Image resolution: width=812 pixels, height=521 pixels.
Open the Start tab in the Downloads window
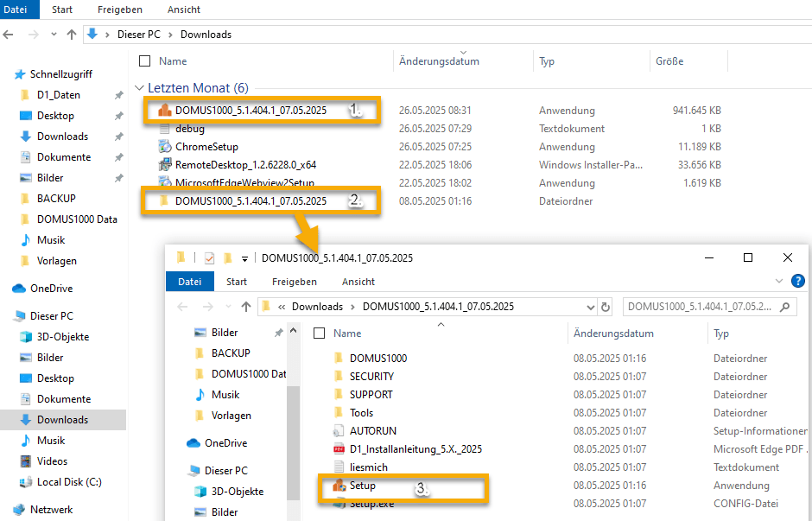click(x=62, y=10)
